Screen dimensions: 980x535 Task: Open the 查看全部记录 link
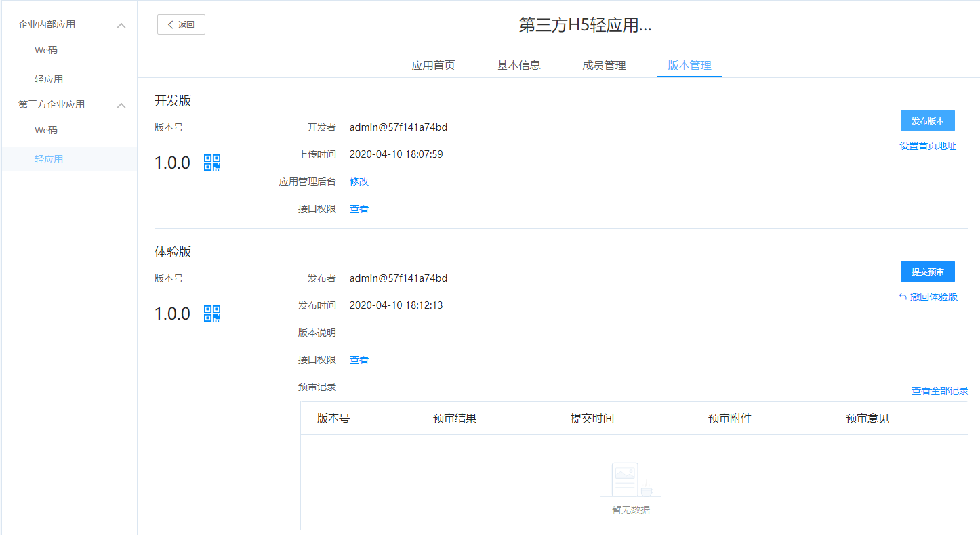(x=939, y=391)
